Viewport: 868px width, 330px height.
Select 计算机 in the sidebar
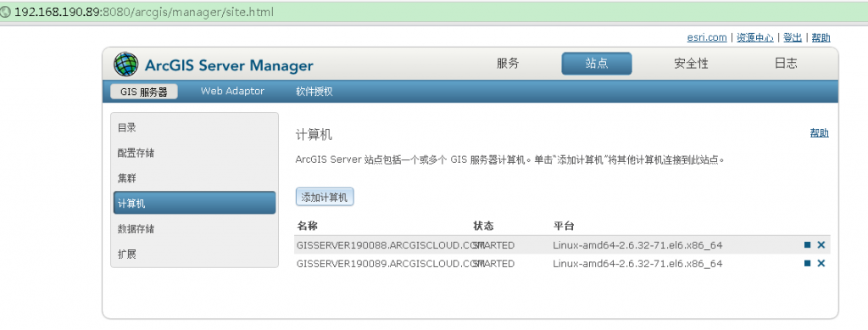[x=194, y=204]
